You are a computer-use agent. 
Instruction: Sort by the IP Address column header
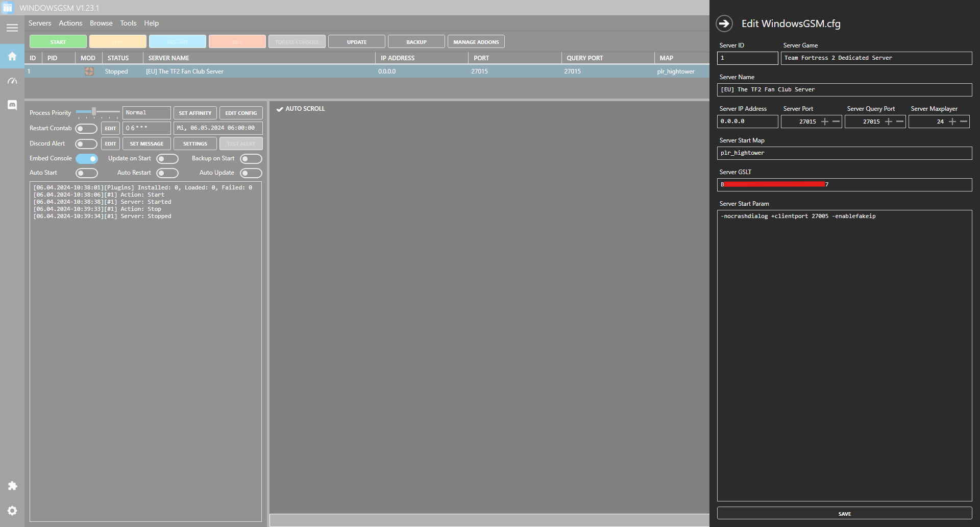pyautogui.click(x=422, y=58)
